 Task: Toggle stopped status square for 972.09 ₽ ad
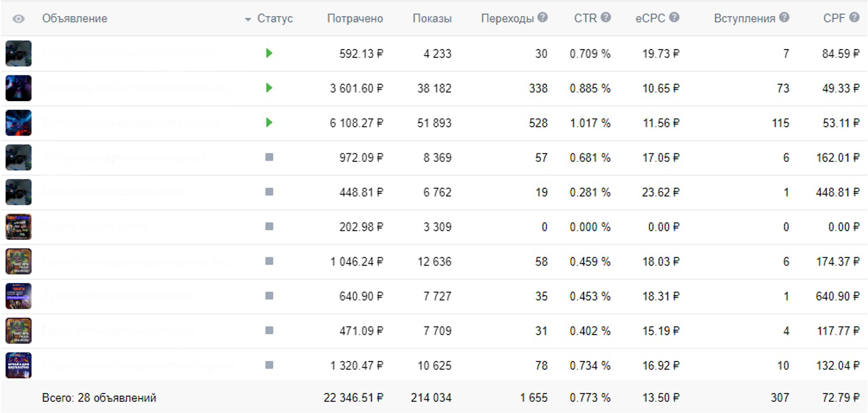[269, 158]
